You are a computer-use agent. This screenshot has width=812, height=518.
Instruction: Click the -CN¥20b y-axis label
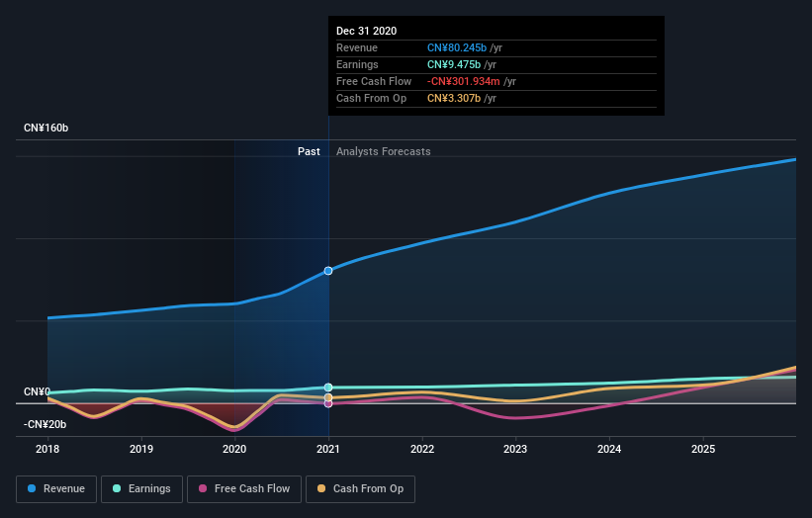45,424
